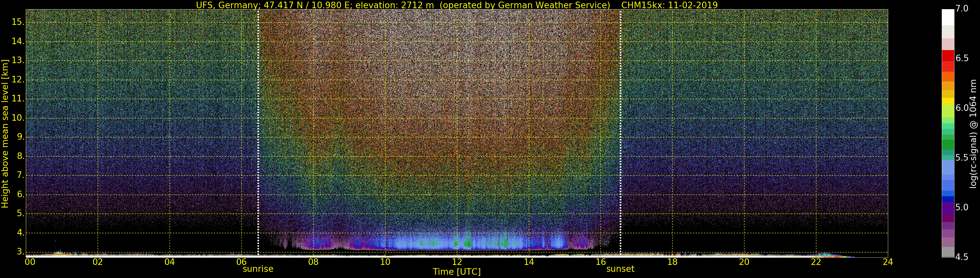Click the x-axis tick label '10'
The width and height of the screenshot is (980, 278).
coord(385,262)
